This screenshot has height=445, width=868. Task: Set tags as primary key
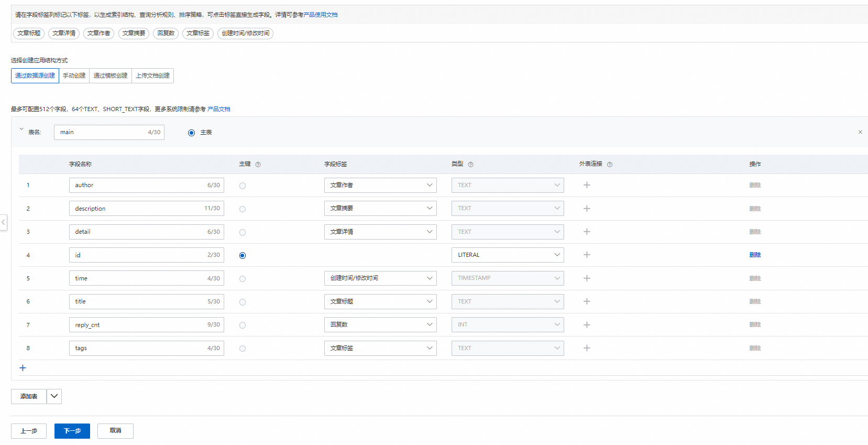[x=243, y=349]
